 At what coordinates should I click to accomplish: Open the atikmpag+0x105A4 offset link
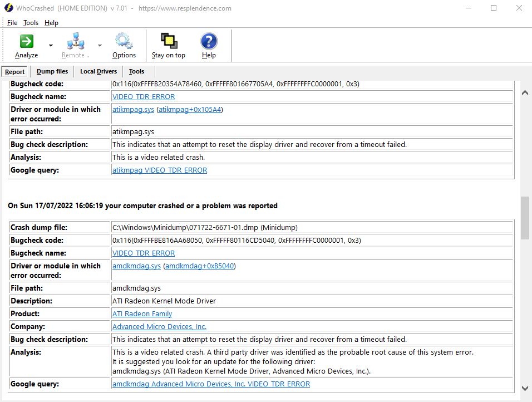(190, 110)
